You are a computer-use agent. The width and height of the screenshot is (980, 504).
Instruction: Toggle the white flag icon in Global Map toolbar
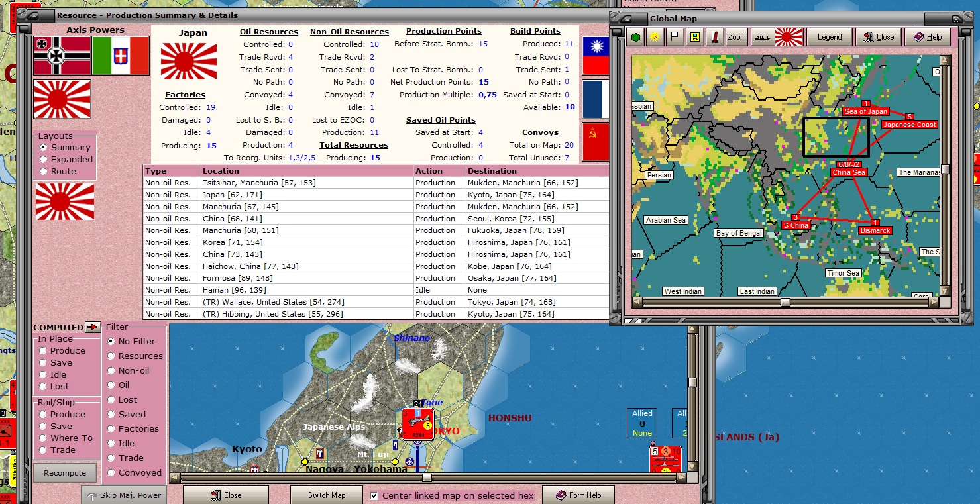point(675,37)
